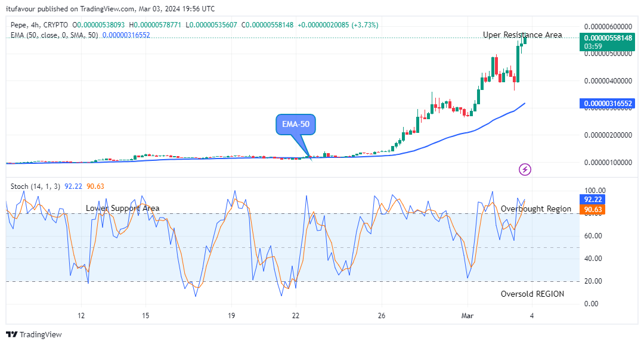The width and height of the screenshot is (644, 345).
Task: Click the 22 date label on time axis
Action: click(x=296, y=315)
